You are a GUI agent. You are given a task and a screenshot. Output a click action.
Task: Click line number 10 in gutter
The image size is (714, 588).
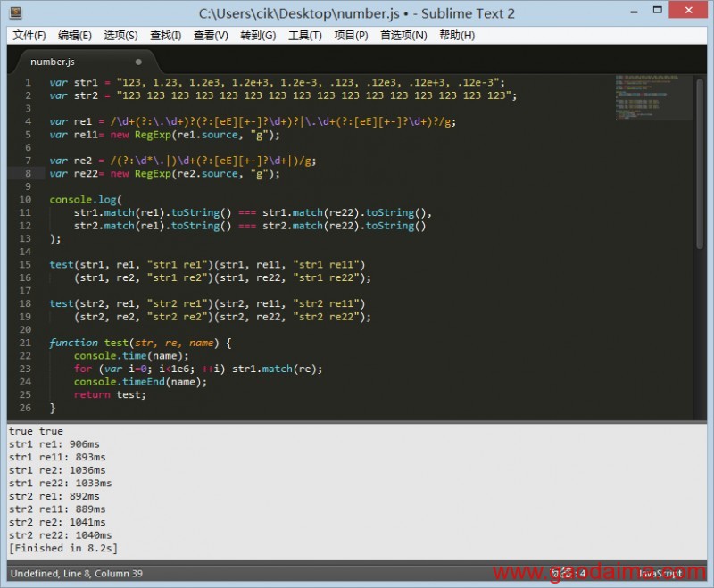(x=25, y=199)
